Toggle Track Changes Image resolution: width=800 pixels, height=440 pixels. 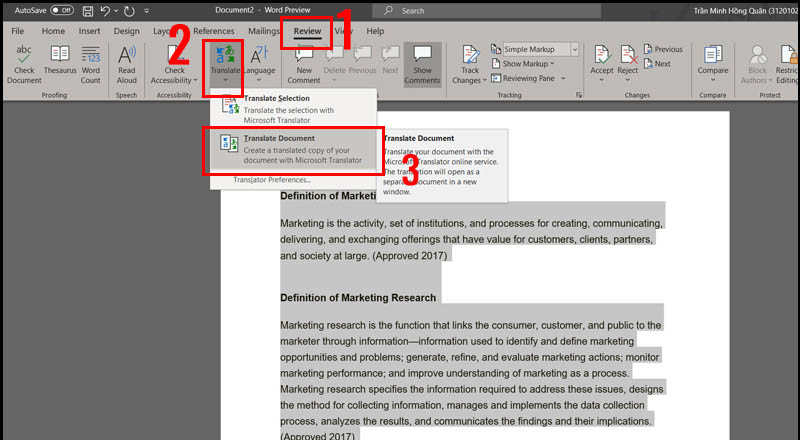point(469,64)
